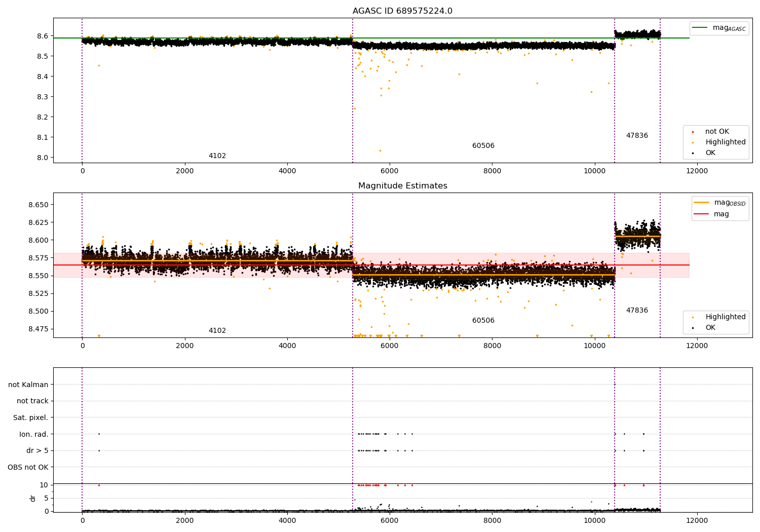
Task: Click the 'not Kalman' row label
Action: click(x=28, y=385)
